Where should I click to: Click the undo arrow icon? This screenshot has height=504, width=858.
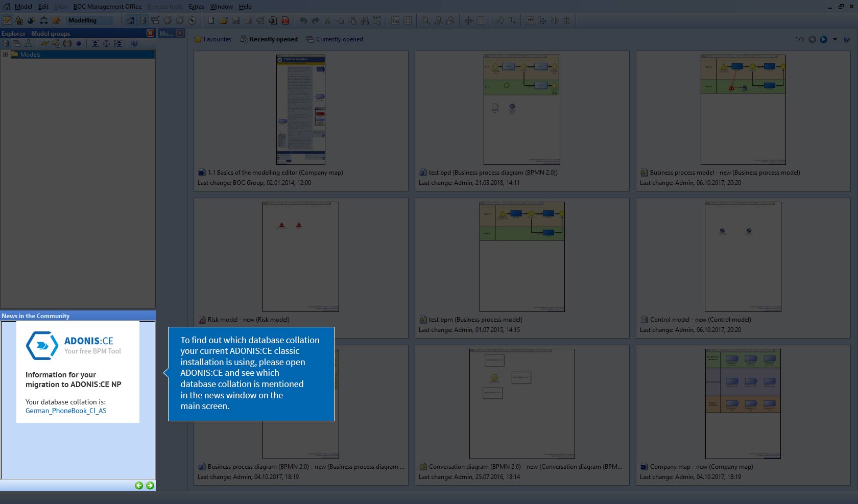[x=303, y=20]
